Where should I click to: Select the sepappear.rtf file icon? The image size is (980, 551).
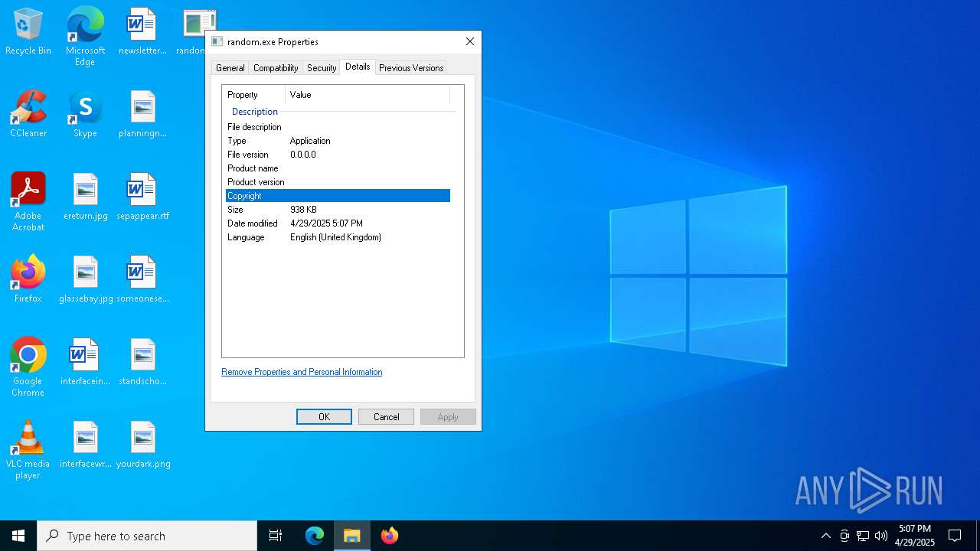click(x=142, y=197)
